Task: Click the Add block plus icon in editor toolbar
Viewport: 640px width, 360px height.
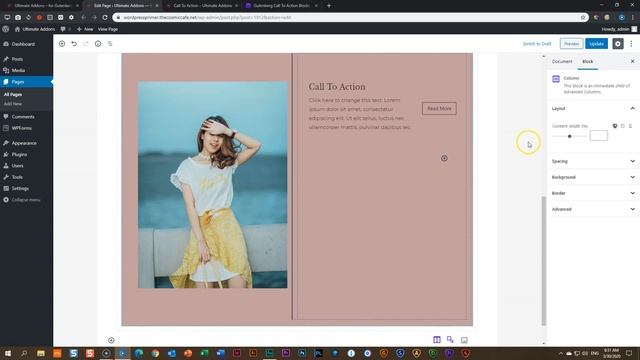Action: pyautogui.click(x=62, y=44)
